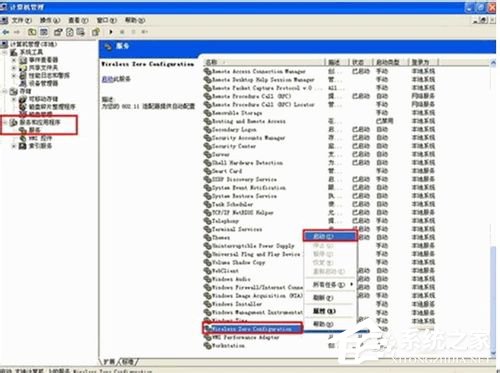Click the Restart service toolbar icon
Viewport: 500px width, 373px height.
pos(145,32)
